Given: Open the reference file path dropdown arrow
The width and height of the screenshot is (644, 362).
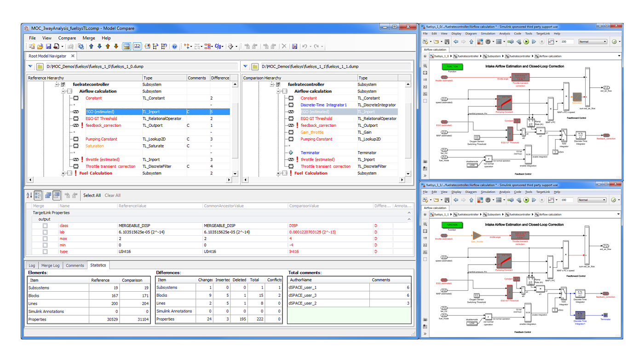Looking at the screenshot, I should (30, 67).
